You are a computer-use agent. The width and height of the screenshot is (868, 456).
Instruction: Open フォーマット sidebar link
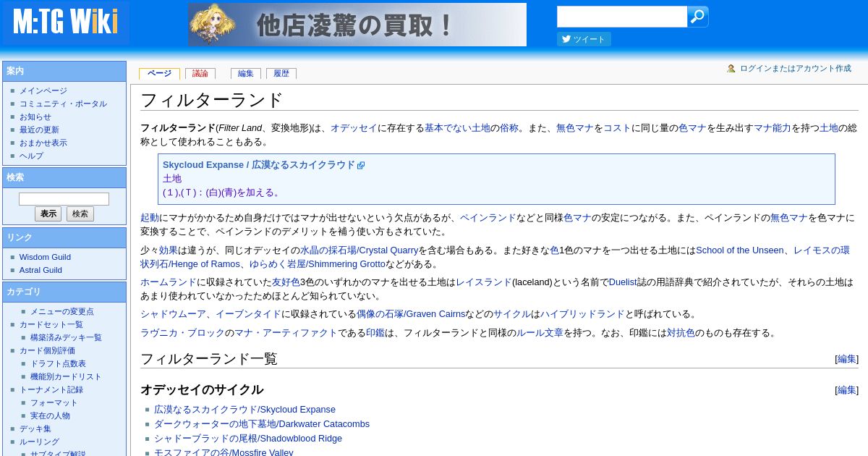(54, 403)
